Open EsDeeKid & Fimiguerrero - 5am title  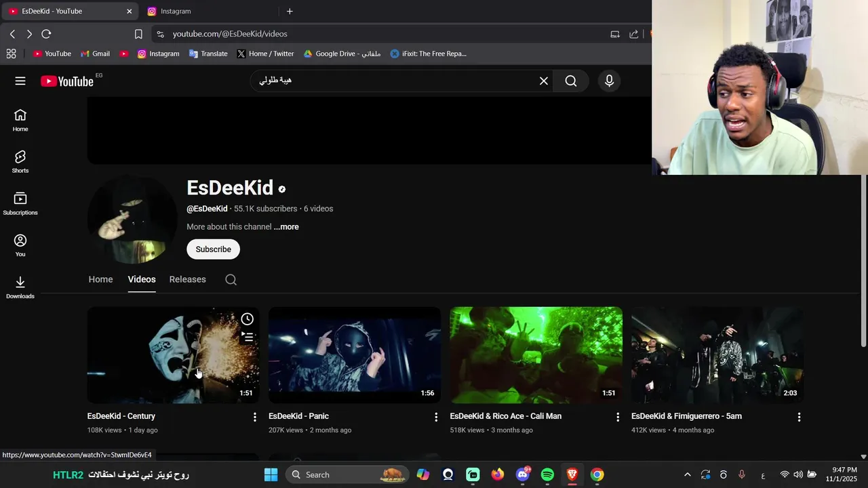point(686,416)
